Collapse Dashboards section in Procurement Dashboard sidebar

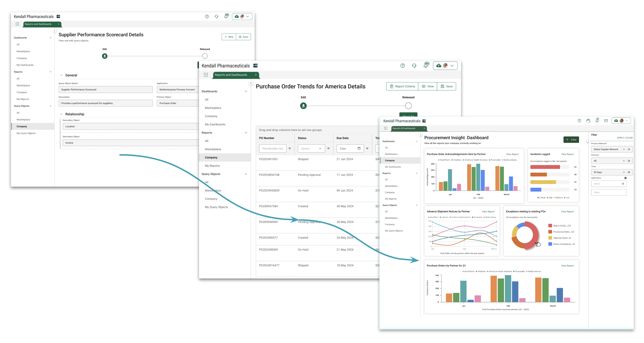417,141
